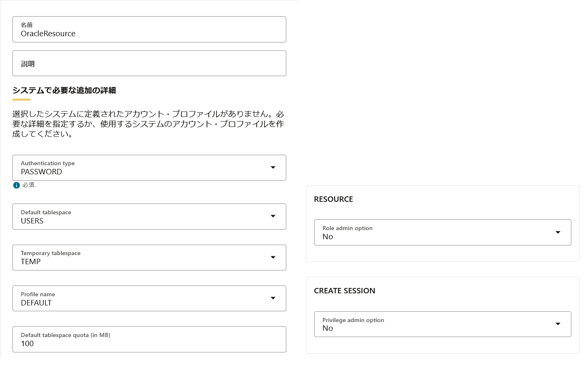This screenshot has height=367, width=588.
Task: Open the Temporary tablespace dropdown
Action: (x=149, y=258)
